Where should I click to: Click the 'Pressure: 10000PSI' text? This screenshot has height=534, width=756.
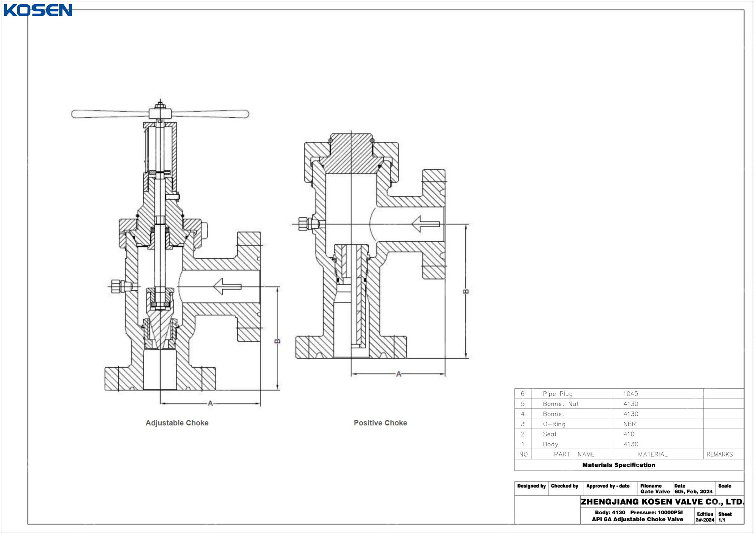pyautogui.click(x=657, y=513)
